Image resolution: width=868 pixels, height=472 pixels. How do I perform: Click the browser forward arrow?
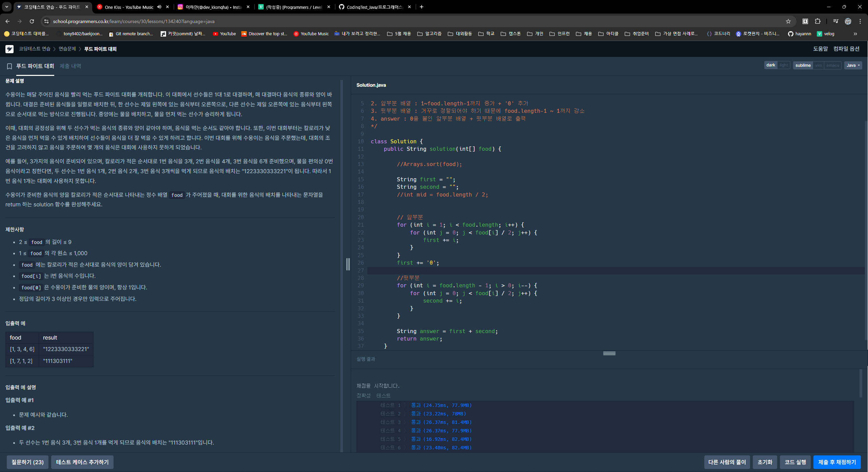point(20,21)
